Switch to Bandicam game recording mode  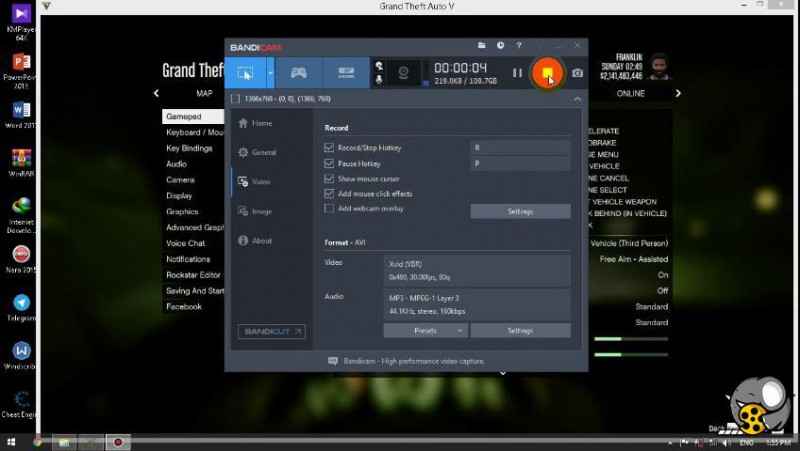tap(299, 72)
